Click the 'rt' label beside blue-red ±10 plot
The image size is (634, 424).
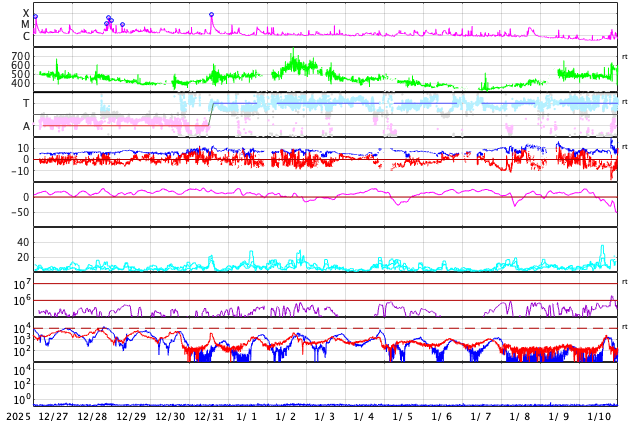tap(625, 147)
